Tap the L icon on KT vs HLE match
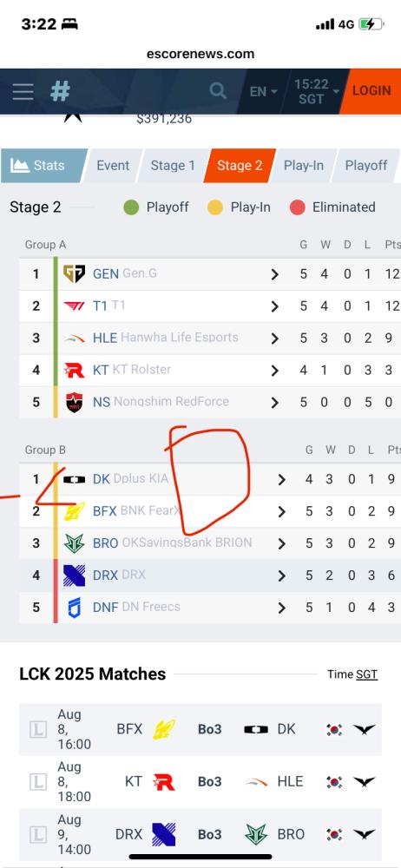401x868 pixels. coord(37,782)
